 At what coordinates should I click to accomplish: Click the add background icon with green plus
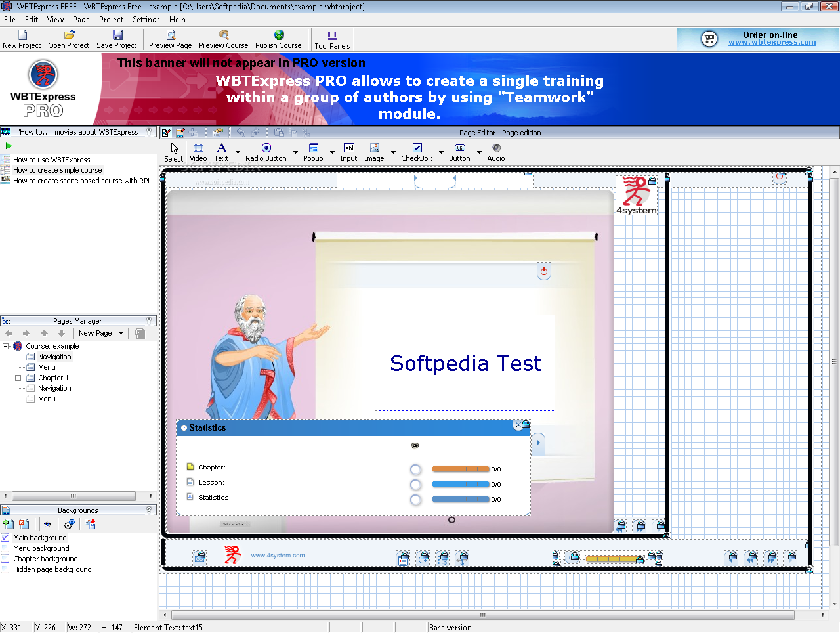(x=9, y=523)
